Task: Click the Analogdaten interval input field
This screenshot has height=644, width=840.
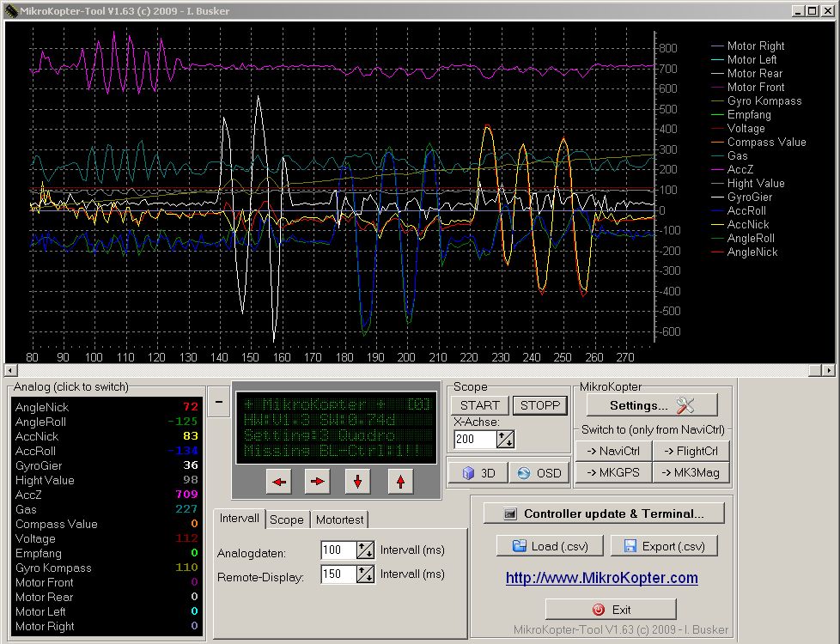Action: [x=338, y=550]
